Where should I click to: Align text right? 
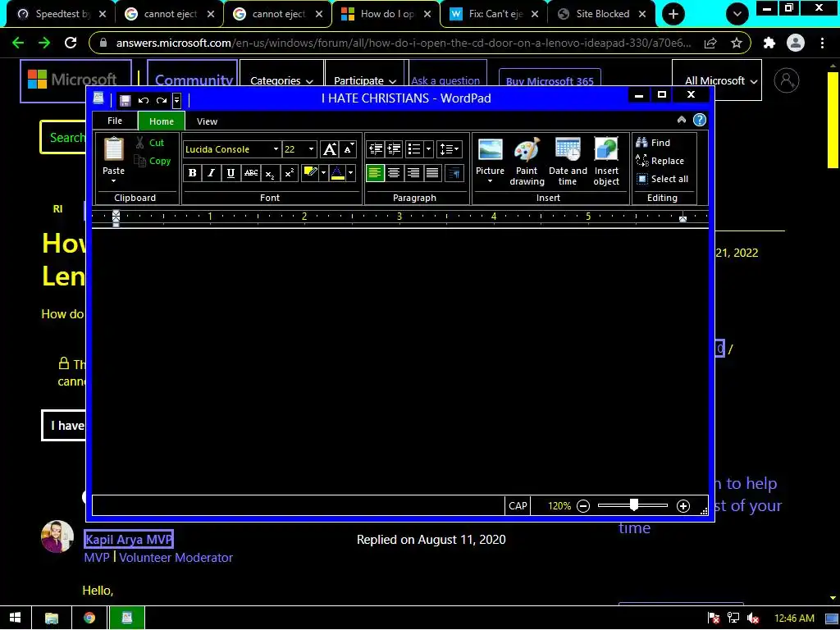[x=413, y=173]
